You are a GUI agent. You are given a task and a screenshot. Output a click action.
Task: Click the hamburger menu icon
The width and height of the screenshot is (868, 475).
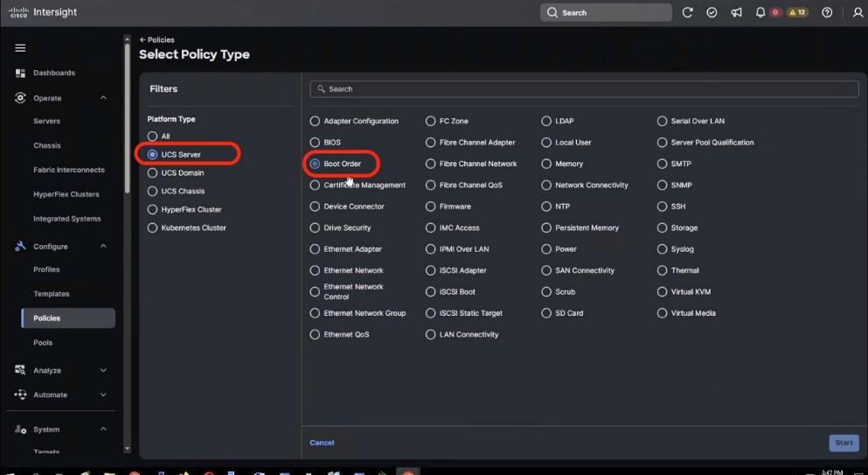(19, 47)
